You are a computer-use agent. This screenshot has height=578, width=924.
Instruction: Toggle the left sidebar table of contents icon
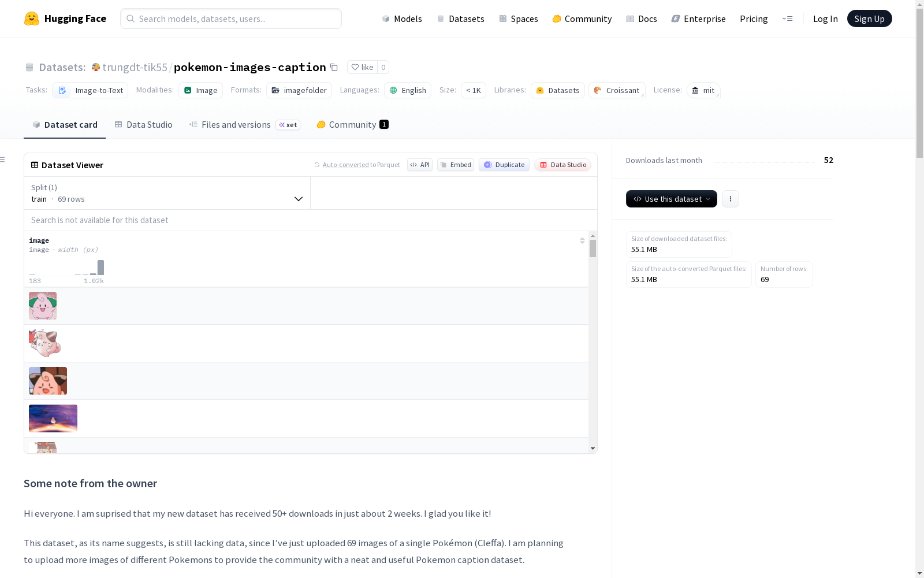coord(3,160)
